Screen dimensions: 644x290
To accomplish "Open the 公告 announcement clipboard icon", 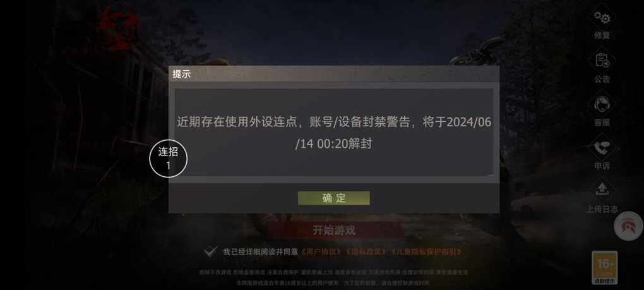I will coord(602,61).
